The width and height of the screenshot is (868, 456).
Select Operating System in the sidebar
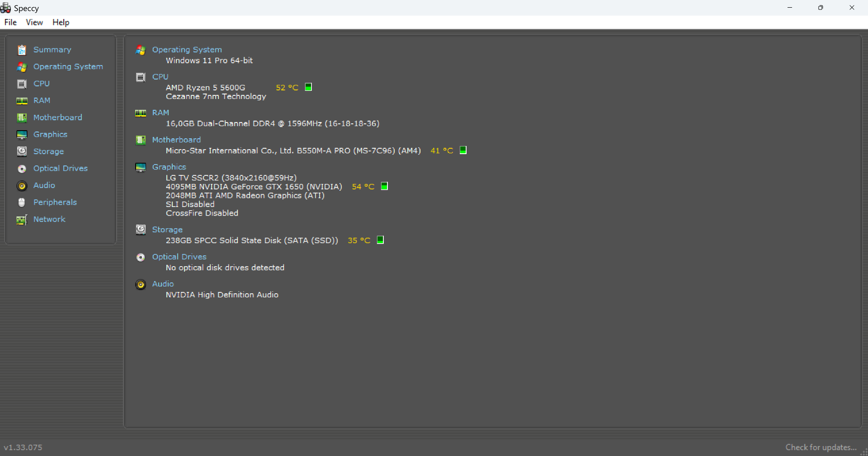click(x=68, y=66)
